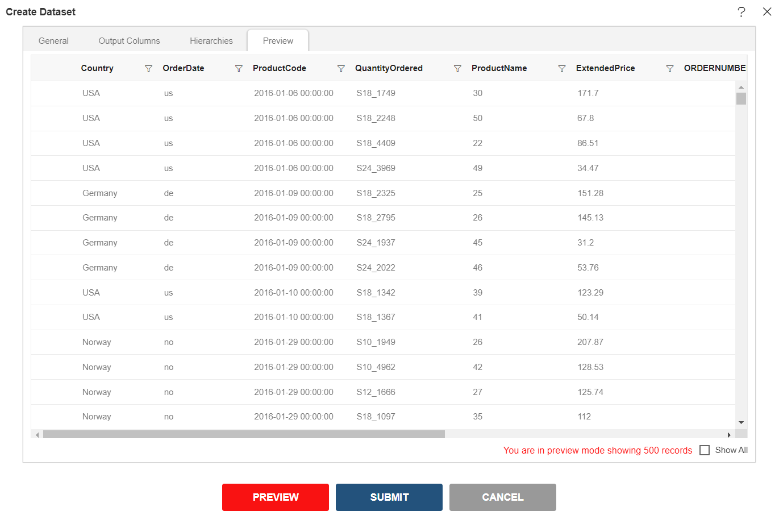The width and height of the screenshot is (779, 532).
Task: Select the cell S18_1097
Action: coord(376,417)
